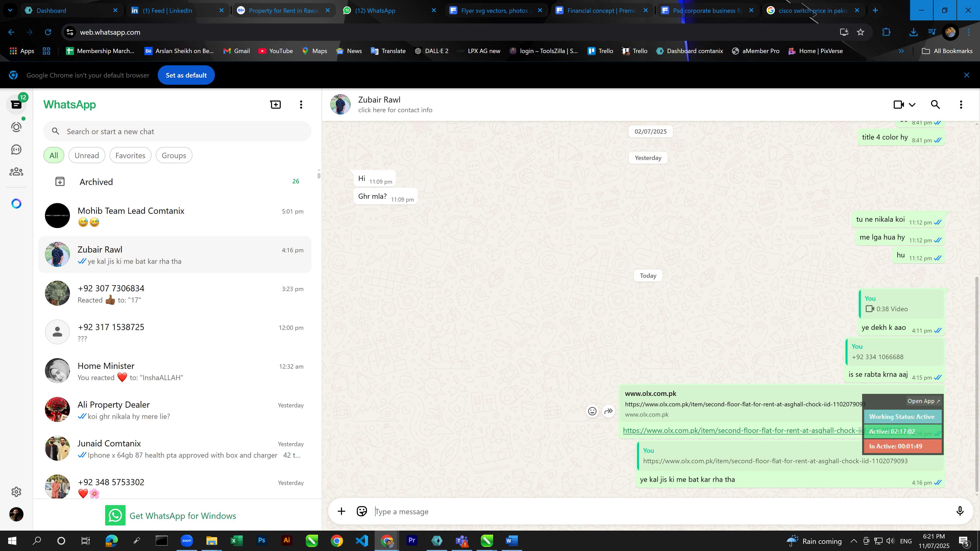The width and height of the screenshot is (980, 551).
Task: Click the Type a message field
Action: pyautogui.click(x=662, y=512)
